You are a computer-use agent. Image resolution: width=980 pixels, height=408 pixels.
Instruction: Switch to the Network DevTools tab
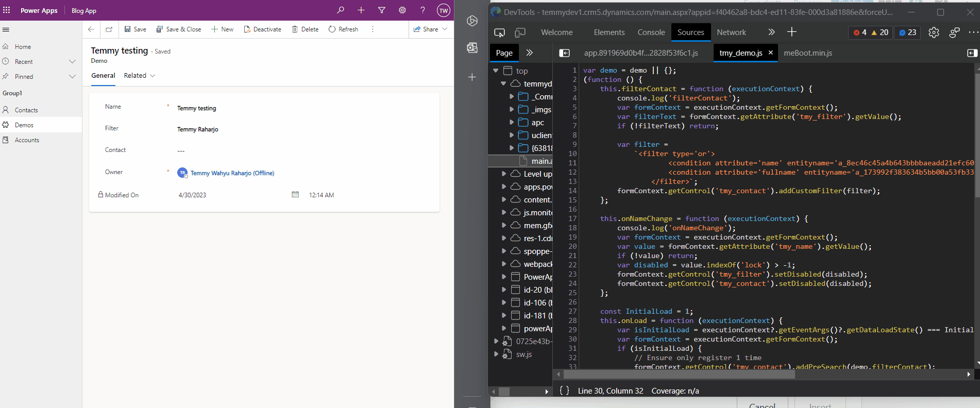732,32
